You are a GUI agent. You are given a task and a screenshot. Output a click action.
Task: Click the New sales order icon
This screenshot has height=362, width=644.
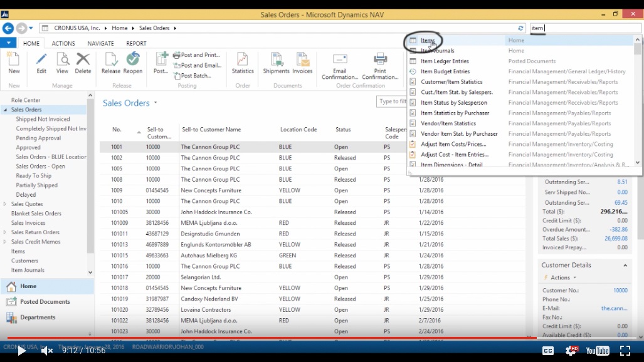click(x=14, y=59)
